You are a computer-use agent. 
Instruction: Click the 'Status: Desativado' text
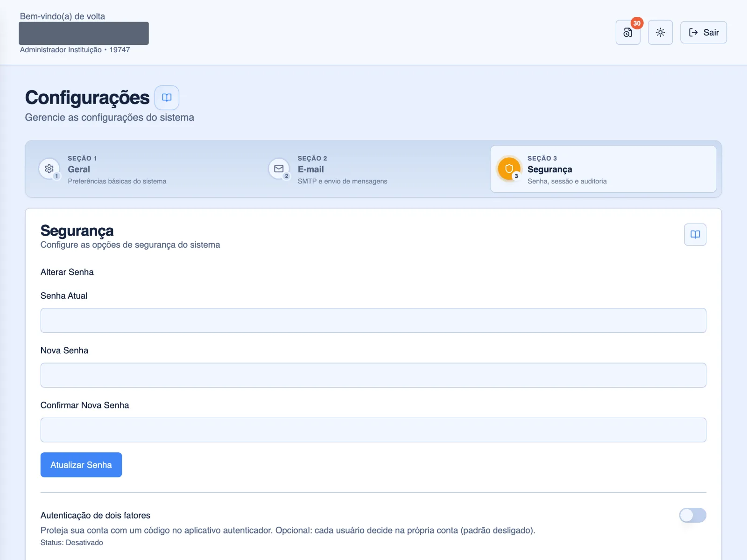click(x=72, y=542)
